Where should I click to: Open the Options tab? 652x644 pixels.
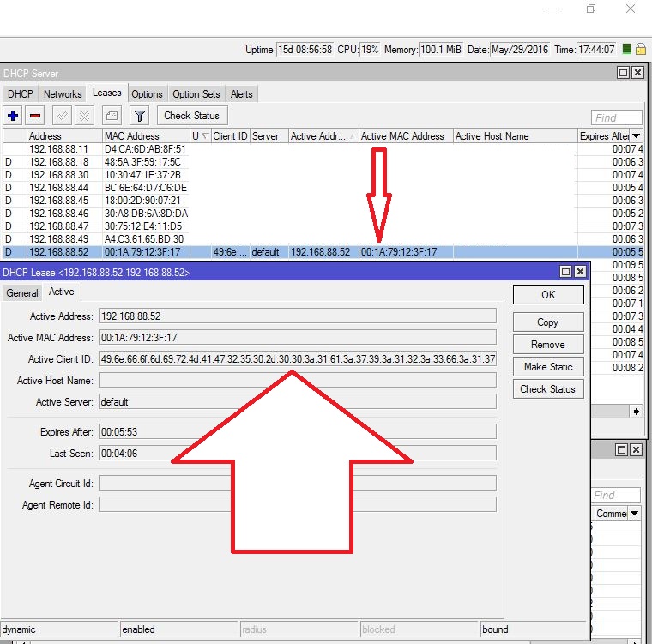coord(147,94)
